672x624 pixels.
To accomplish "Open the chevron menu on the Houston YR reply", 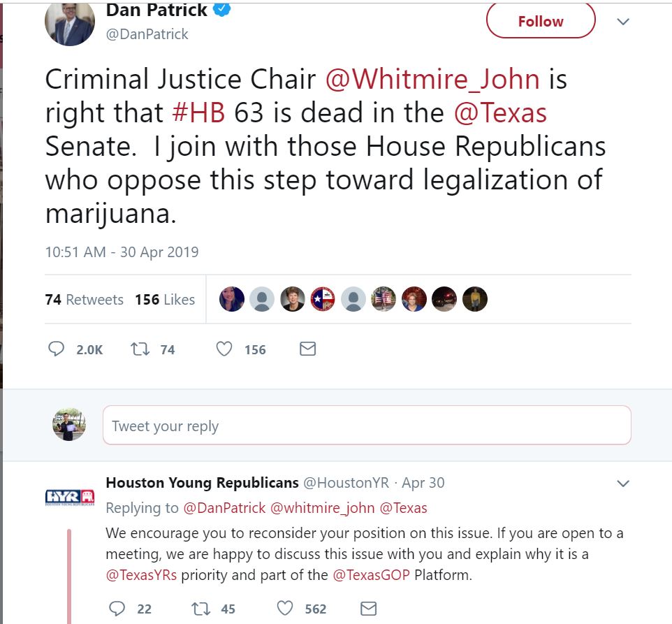I will pos(622,484).
